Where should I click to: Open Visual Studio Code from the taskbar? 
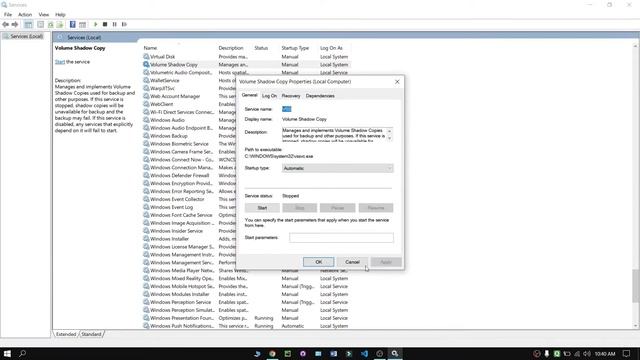pyautogui.click(x=364, y=353)
